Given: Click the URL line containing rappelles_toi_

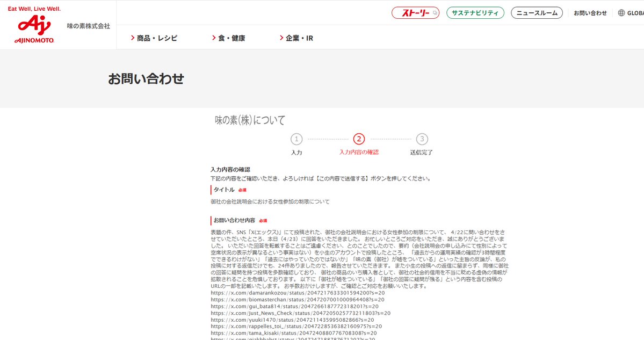Looking at the screenshot, I should click(296, 327).
